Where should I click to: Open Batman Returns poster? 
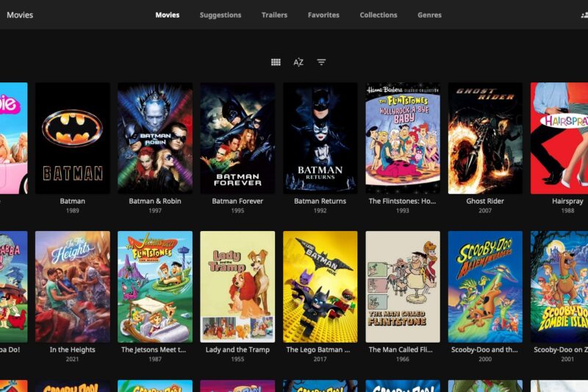click(320, 138)
